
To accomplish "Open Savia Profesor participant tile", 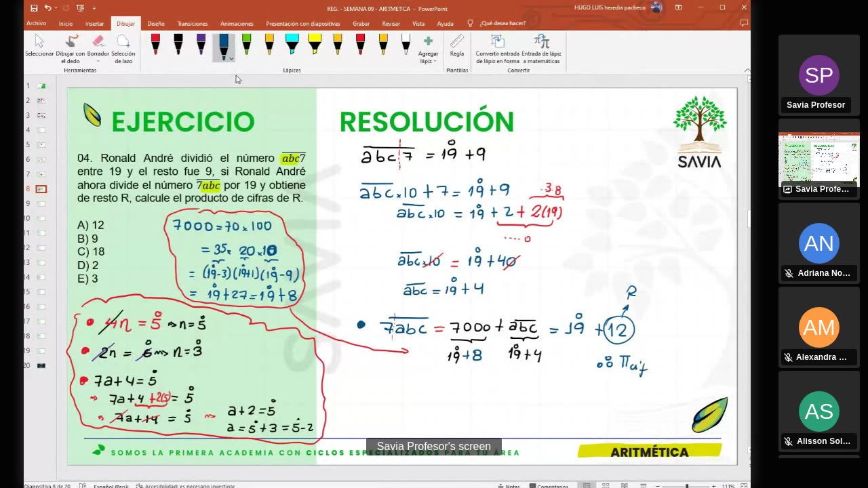I will tap(818, 75).
